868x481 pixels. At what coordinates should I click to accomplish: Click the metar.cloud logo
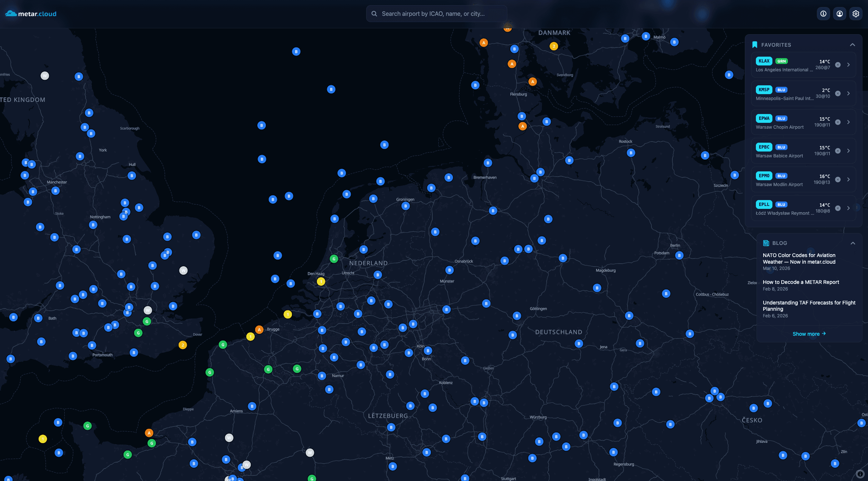(x=31, y=14)
